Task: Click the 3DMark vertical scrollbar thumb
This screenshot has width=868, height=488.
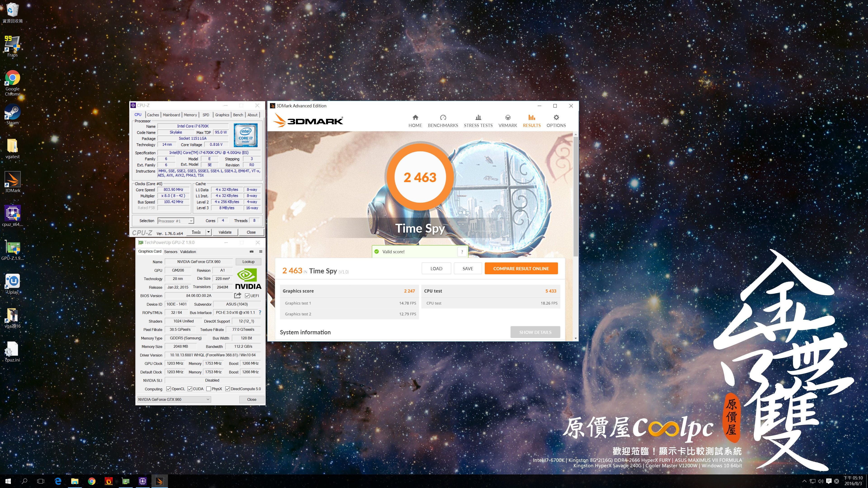Action: 576,196
